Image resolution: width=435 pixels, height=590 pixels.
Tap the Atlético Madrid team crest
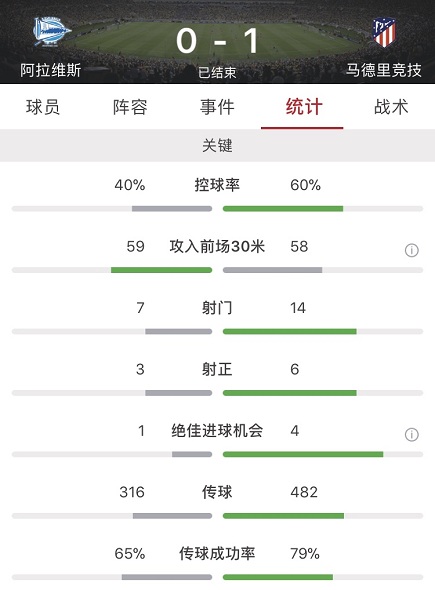[x=384, y=32]
